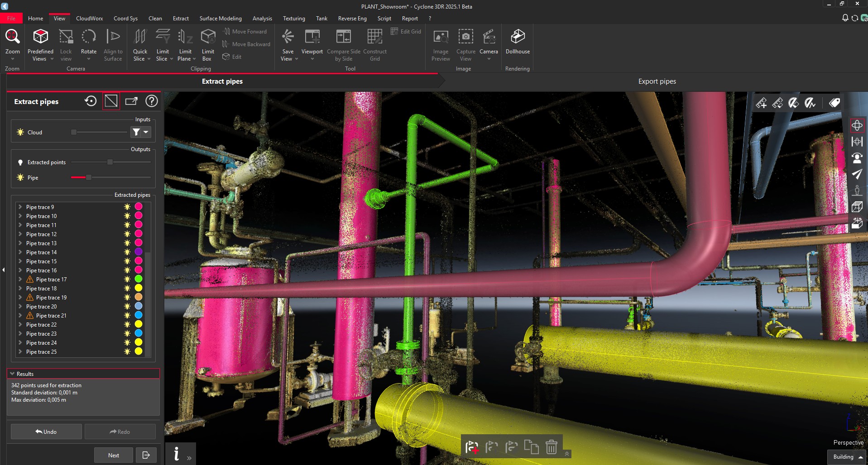The width and height of the screenshot is (868, 465).
Task: Expand the Pipe trace 17 tree item
Action: point(19,279)
